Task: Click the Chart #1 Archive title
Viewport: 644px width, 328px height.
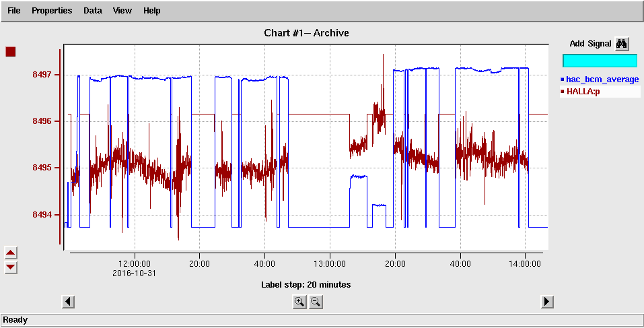Action: coord(306,33)
